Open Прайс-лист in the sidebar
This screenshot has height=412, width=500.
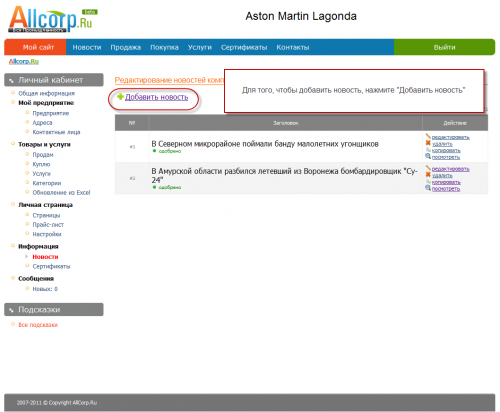pyautogui.click(x=48, y=225)
